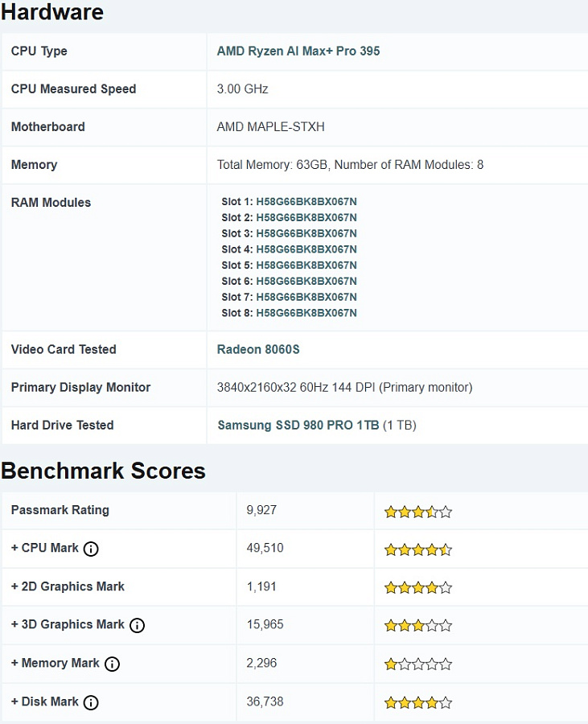Click the Primary Display Monitor row label
The image size is (588, 724).
tap(80, 387)
